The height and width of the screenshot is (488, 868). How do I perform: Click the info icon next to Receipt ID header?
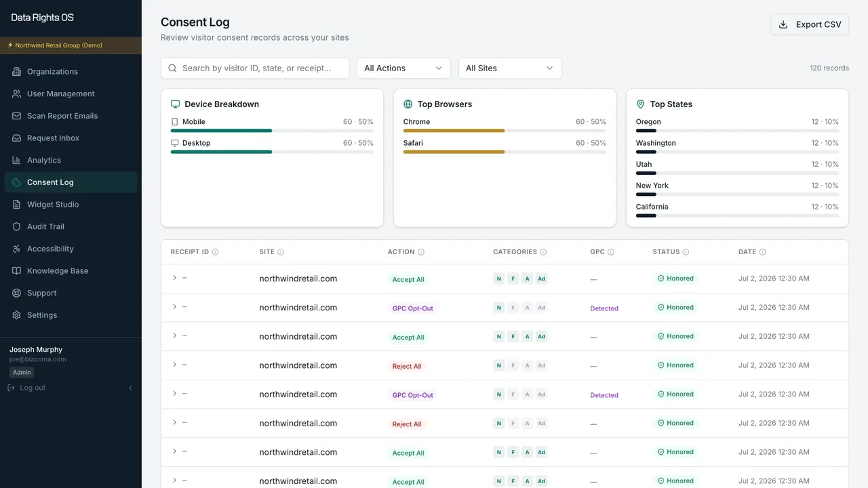click(216, 252)
